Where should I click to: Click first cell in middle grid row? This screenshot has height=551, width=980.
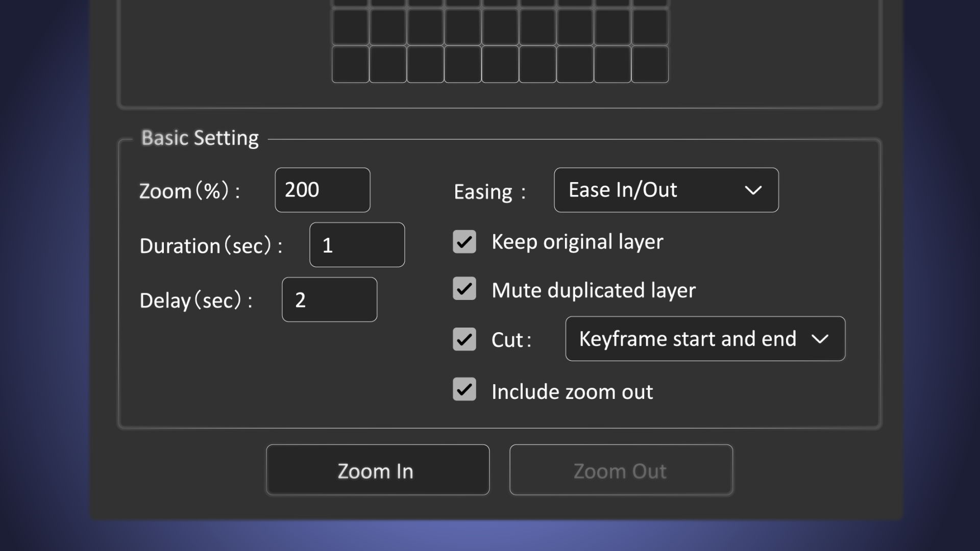[x=350, y=27]
